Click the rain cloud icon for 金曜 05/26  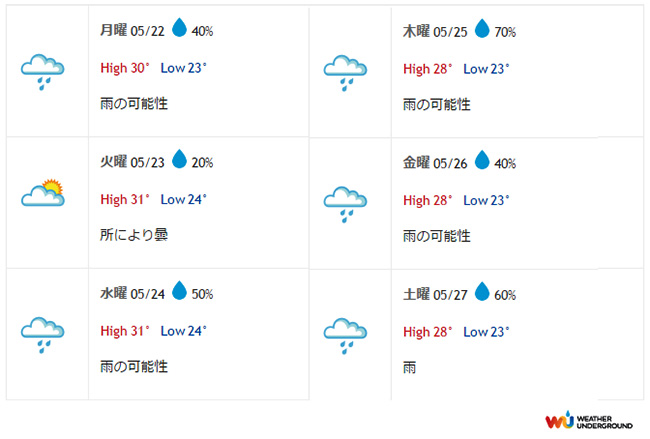[x=345, y=204]
